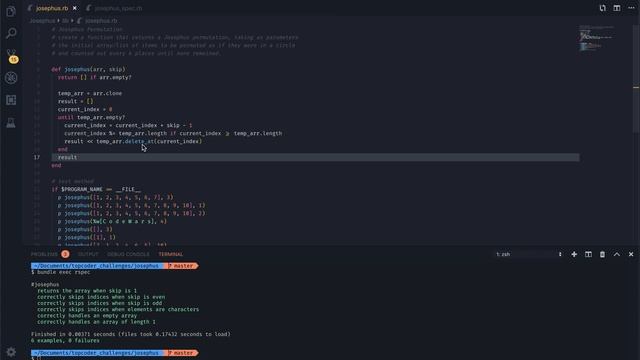
Task: Click the '$ bundle exec rspec' terminal command
Action: [60, 272]
